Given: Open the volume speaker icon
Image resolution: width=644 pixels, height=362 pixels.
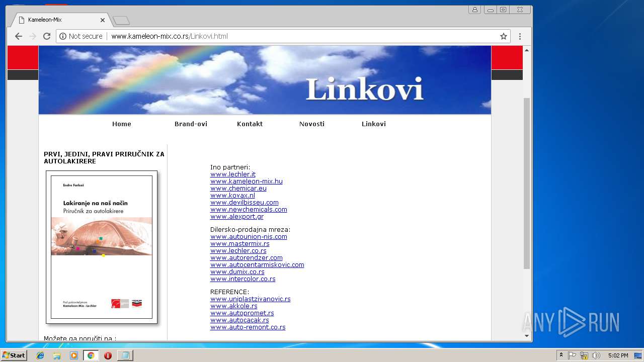Looking at the screenshot, I should [x=596, y=355].
